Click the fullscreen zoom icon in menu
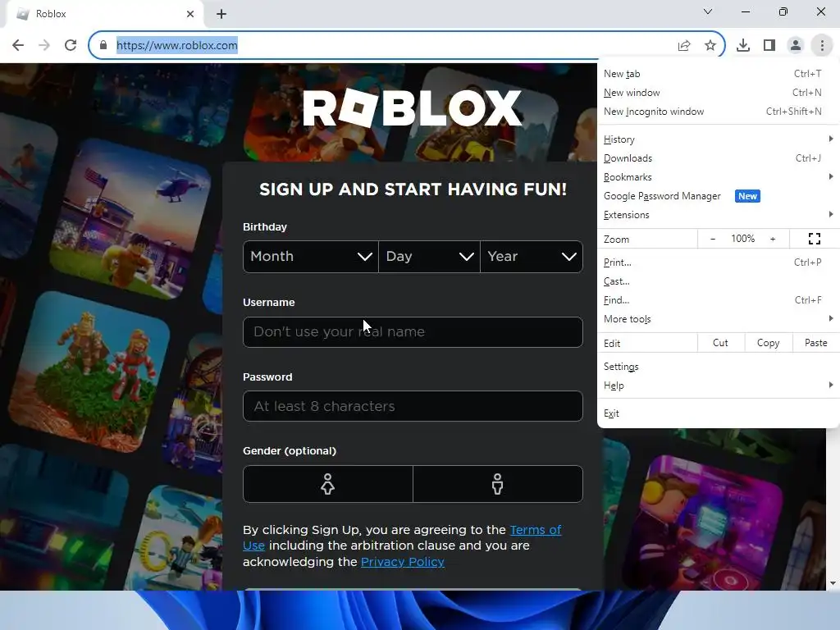 pos(815,239)
